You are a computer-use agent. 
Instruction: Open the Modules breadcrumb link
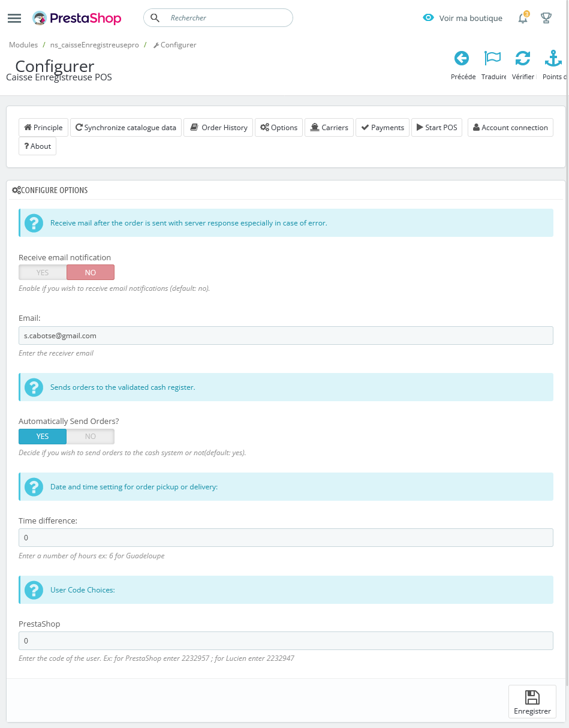23,44
